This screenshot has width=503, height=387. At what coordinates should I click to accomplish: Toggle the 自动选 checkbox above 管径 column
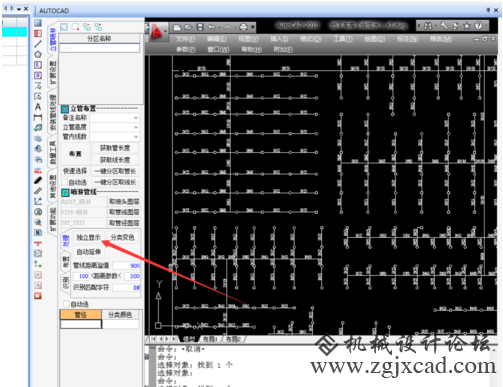click(x=66, y=304)
